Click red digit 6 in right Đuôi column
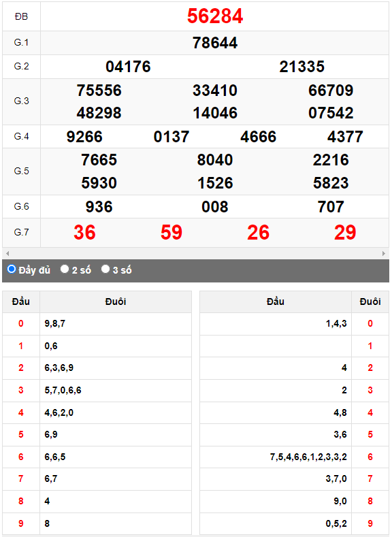Viewport: 392px width, 537px height. (370, 457)
